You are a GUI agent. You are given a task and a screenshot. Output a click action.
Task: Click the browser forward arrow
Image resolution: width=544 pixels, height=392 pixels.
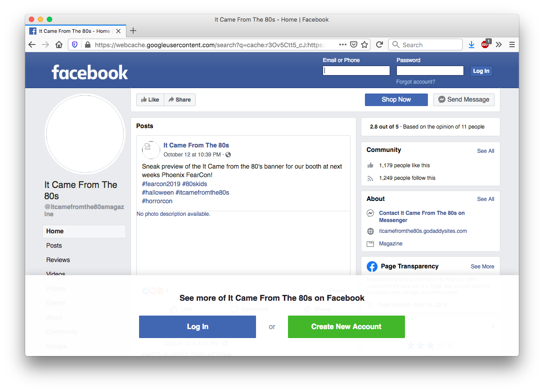point(45,45)
